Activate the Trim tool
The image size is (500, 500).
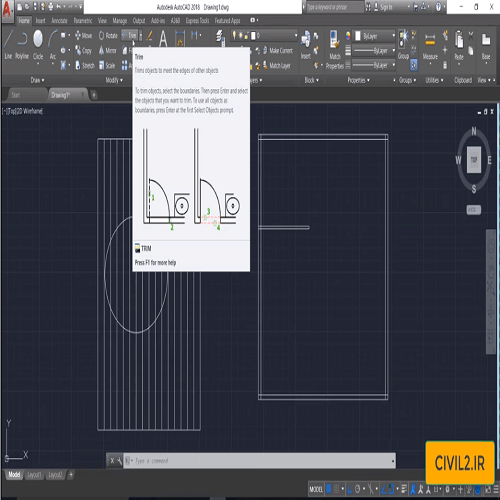pyautogui.click(x=129, y=35)
